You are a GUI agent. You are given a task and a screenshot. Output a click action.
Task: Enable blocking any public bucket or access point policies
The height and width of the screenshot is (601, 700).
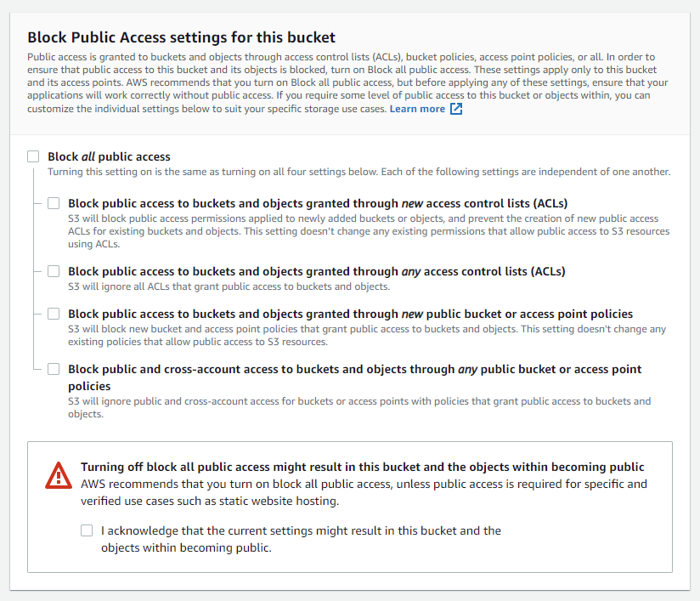[x=54, y=369]
